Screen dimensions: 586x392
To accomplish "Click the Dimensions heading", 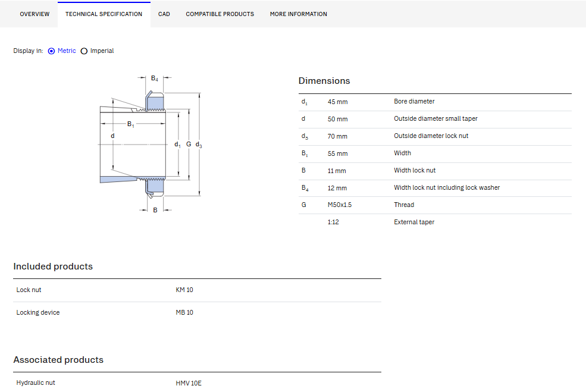I will pos(324,81).
